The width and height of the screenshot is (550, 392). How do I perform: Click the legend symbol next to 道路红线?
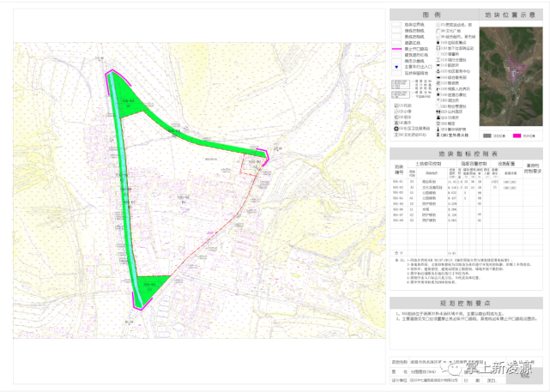click(396, 43)
